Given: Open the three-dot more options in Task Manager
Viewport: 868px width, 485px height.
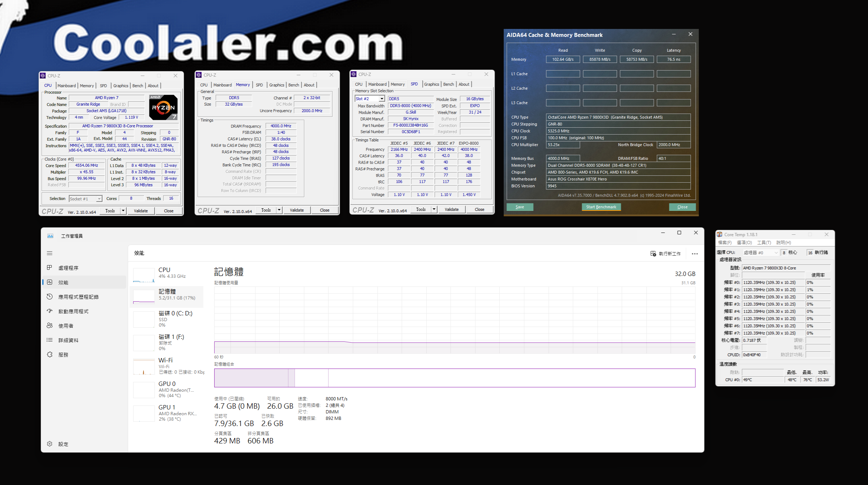Looking at the screenshot, I should [x=695, y=254].
